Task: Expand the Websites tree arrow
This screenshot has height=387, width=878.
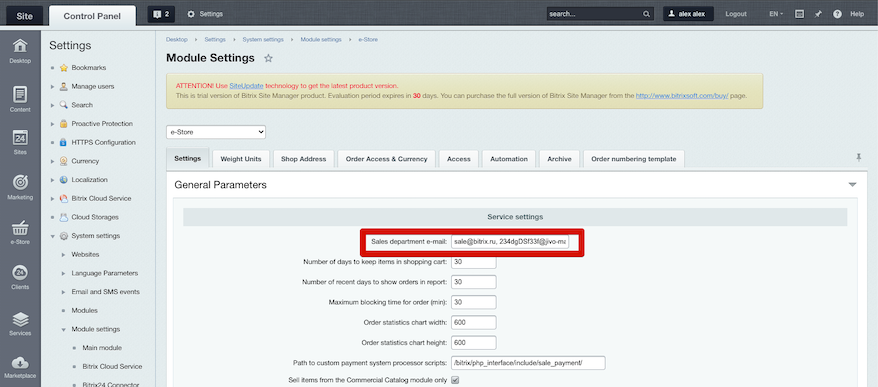Action: pos(63,255)
